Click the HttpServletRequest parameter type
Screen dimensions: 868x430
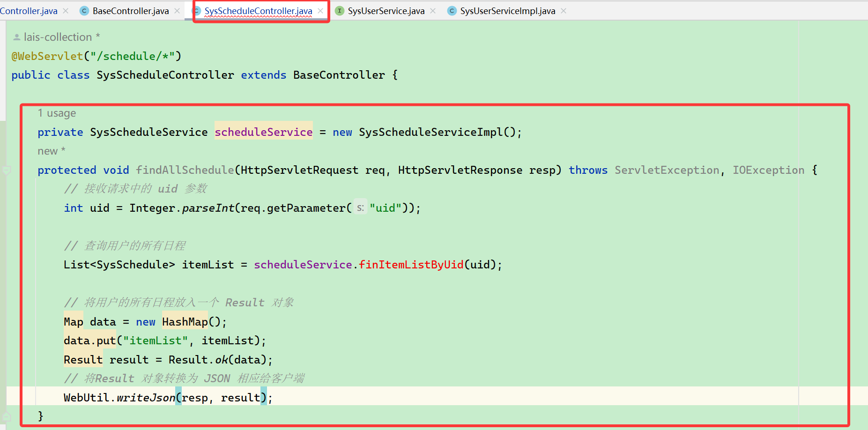click(x=299, y=170)
